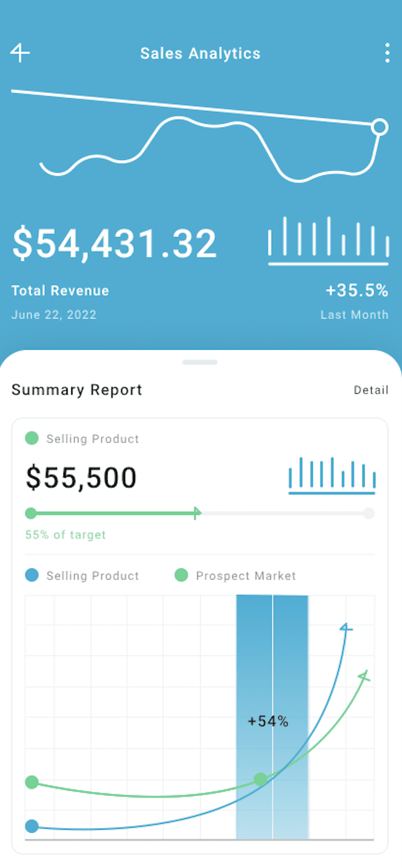Click the arrow tip of the blue curve
This screenshot has width=402, height=868.
345,628
